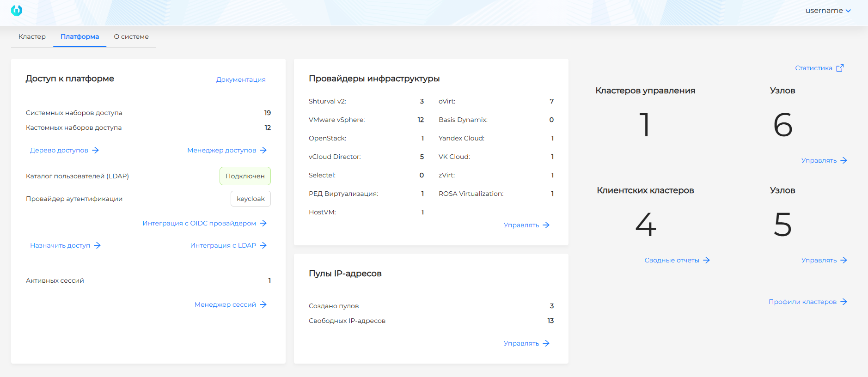Select the Платформа tab
The width and height of the screenshot is (868, 377).
(79, 36)
